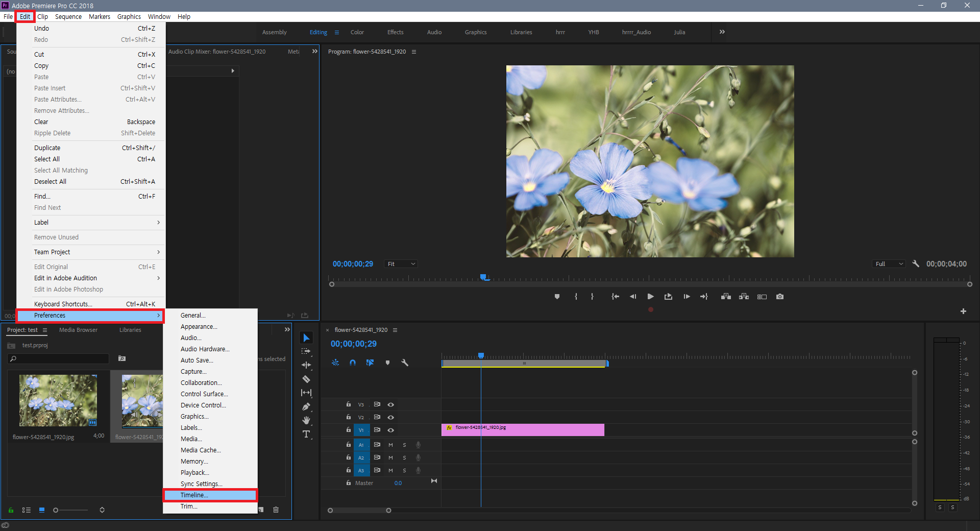Image resolution: width=980 pixels, height=531 pixels.
Task: Click Mark Out bracket button
Action: click(592, 297)
